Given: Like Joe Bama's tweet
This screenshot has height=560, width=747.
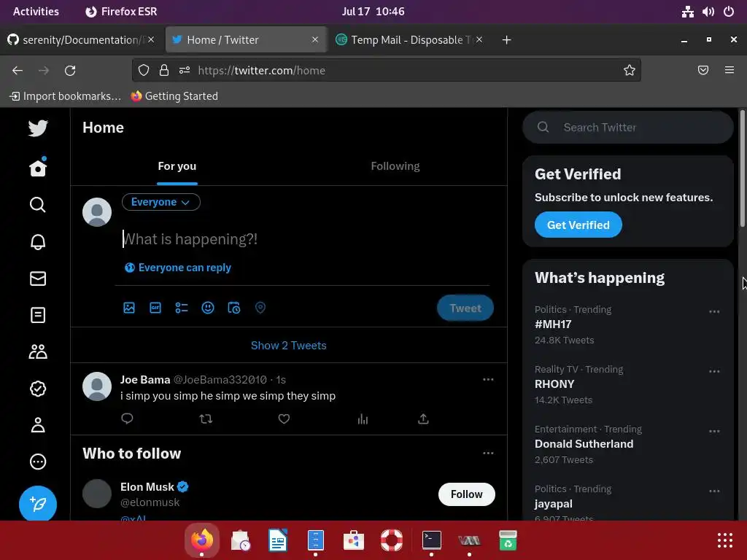Looking at the screenshot, I should (x=284, y=419).
